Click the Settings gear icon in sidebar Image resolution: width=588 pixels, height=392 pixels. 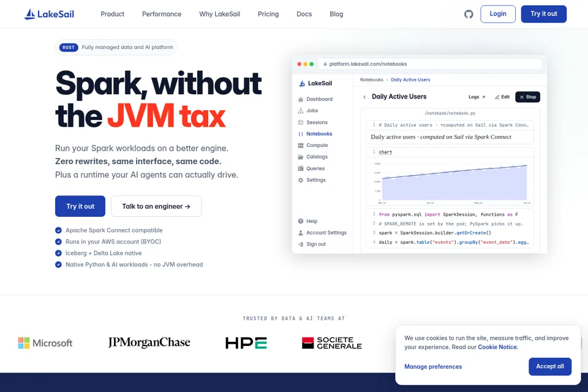(300, 180)
